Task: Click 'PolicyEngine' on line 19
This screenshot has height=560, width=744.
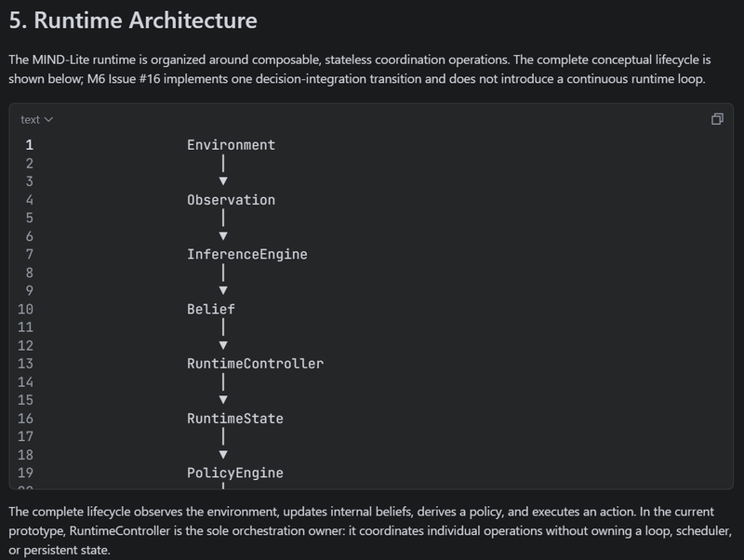Action: point(235,473)
